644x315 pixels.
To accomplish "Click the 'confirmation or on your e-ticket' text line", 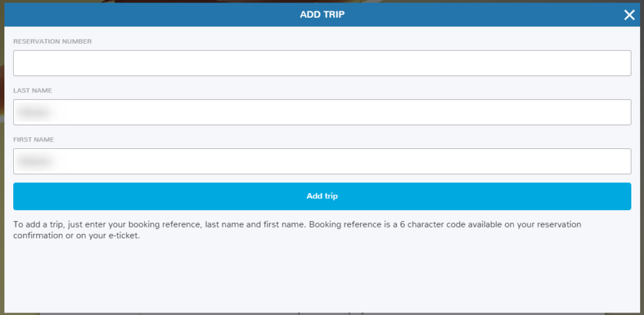I will [77, 236].
